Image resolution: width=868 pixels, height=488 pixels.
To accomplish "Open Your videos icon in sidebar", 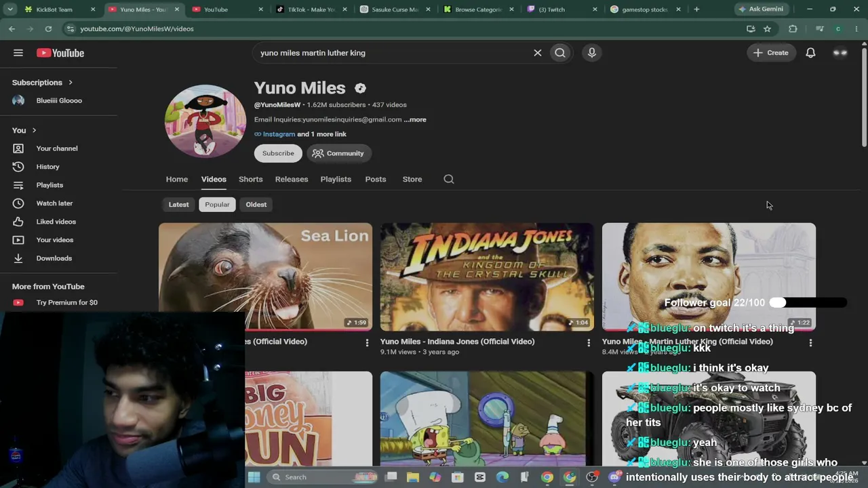I will point(18,240).
